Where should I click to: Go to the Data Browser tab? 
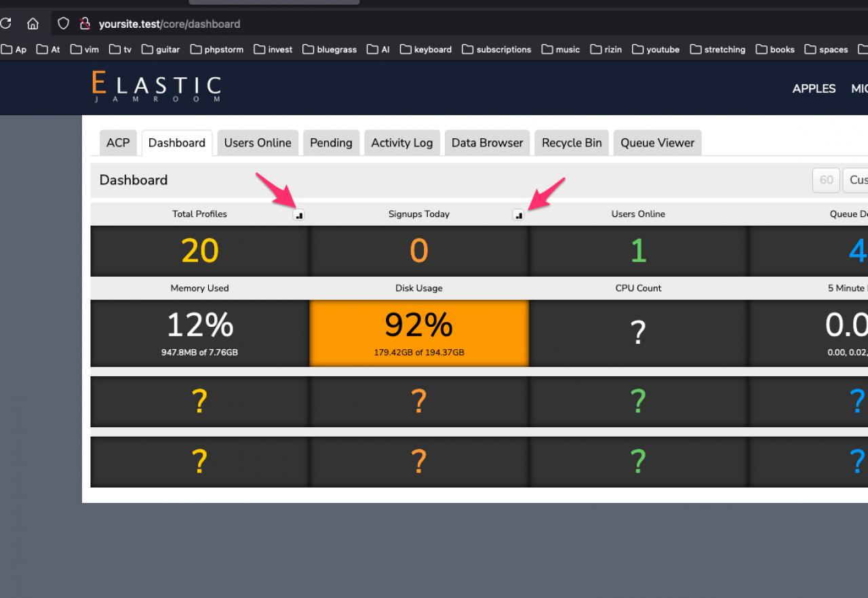point(488,143)
